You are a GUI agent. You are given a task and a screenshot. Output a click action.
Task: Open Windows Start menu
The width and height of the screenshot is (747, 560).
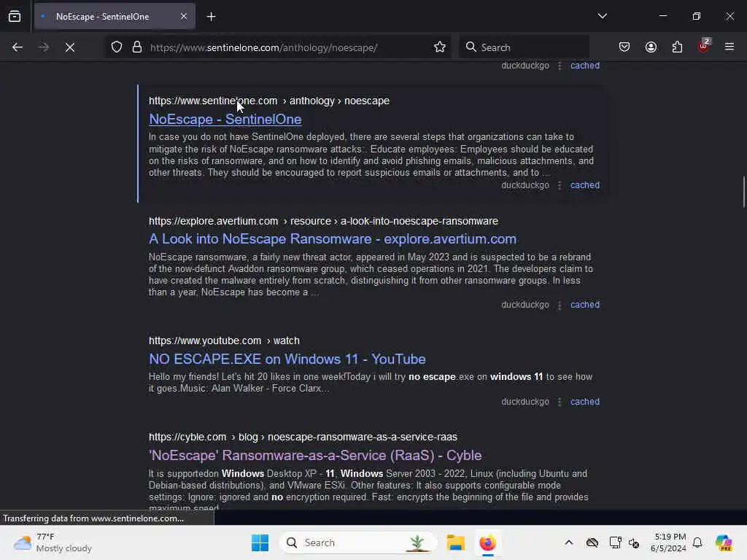[x=260, y=542]
